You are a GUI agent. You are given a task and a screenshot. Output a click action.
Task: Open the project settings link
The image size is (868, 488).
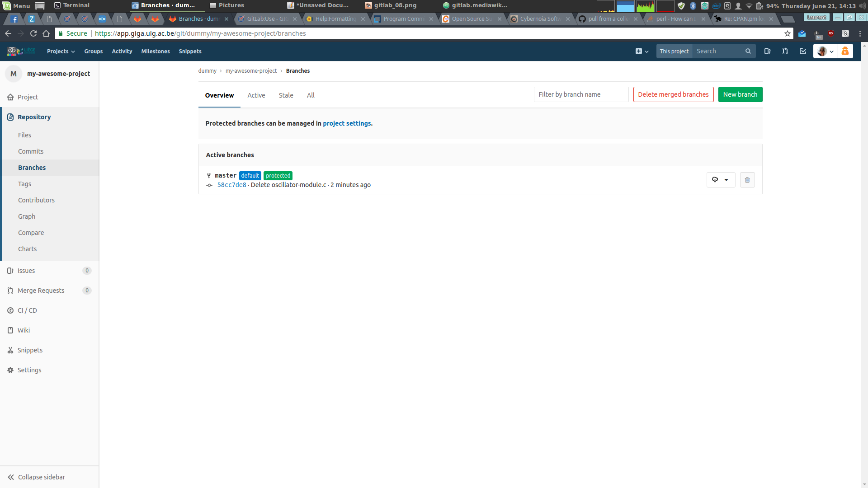click(x=347, y=123)
